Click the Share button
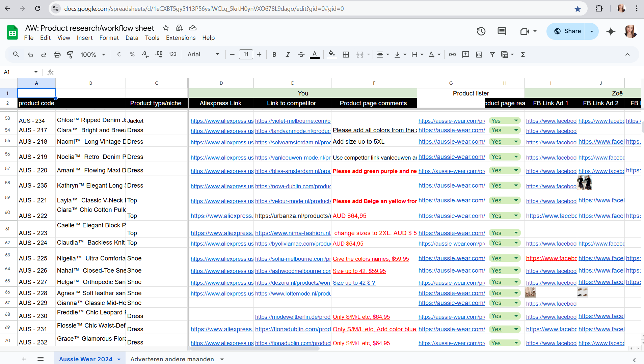The height and width of the screenshot is (364, 644). (568, 31)
